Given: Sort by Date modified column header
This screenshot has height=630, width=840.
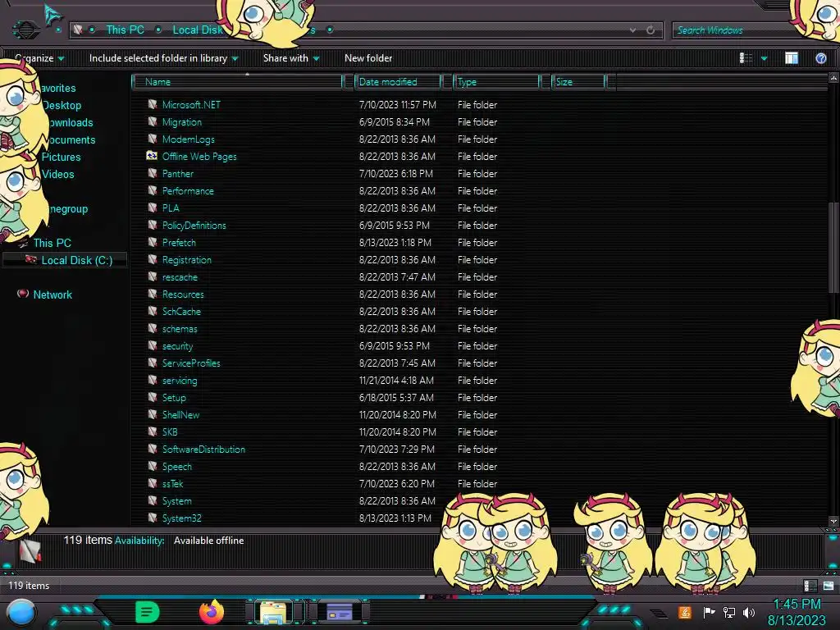Looking at the screenshot, I should [x=399, y=82].
